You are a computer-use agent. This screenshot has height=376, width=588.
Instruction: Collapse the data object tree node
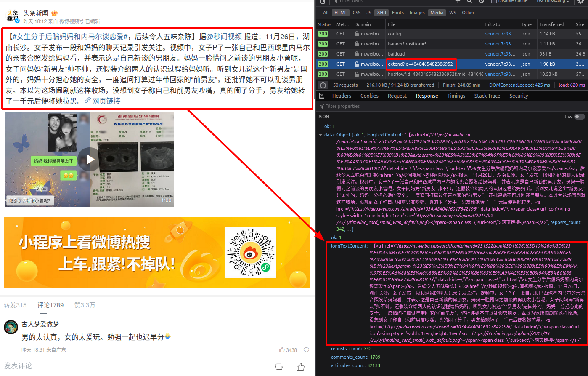pos(321,135)
